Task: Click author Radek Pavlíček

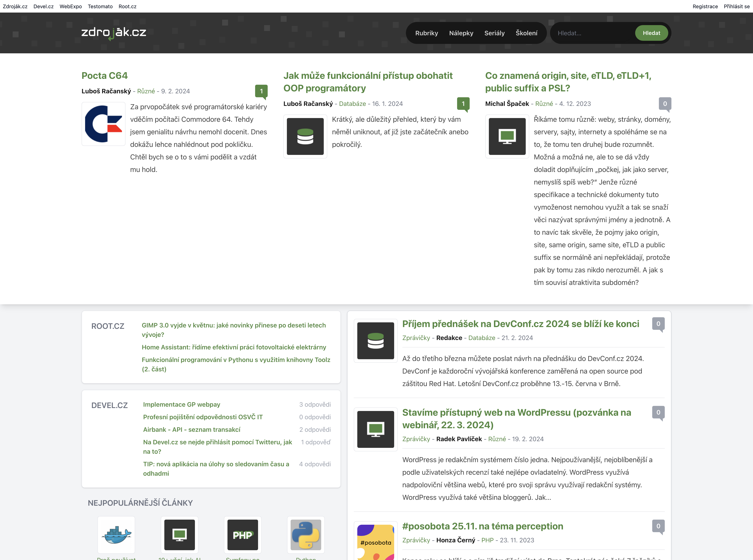Action: (x=459, y=439)
